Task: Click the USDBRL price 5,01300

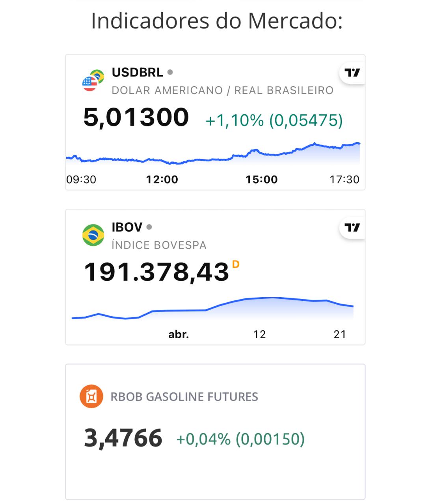Action: pyautogui.click(x=136, y=117)
